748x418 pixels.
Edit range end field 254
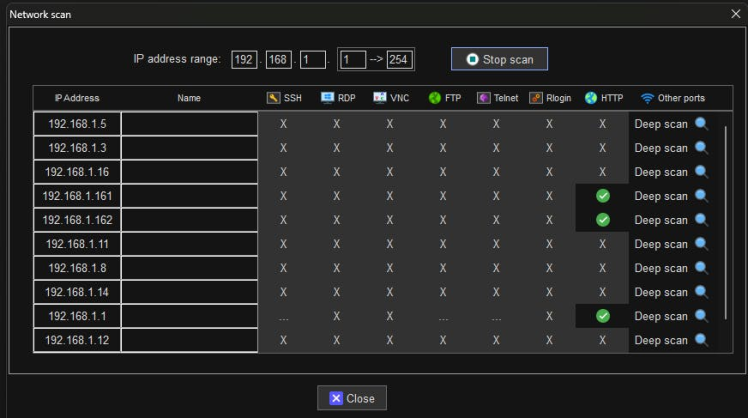tap(400, 60)
